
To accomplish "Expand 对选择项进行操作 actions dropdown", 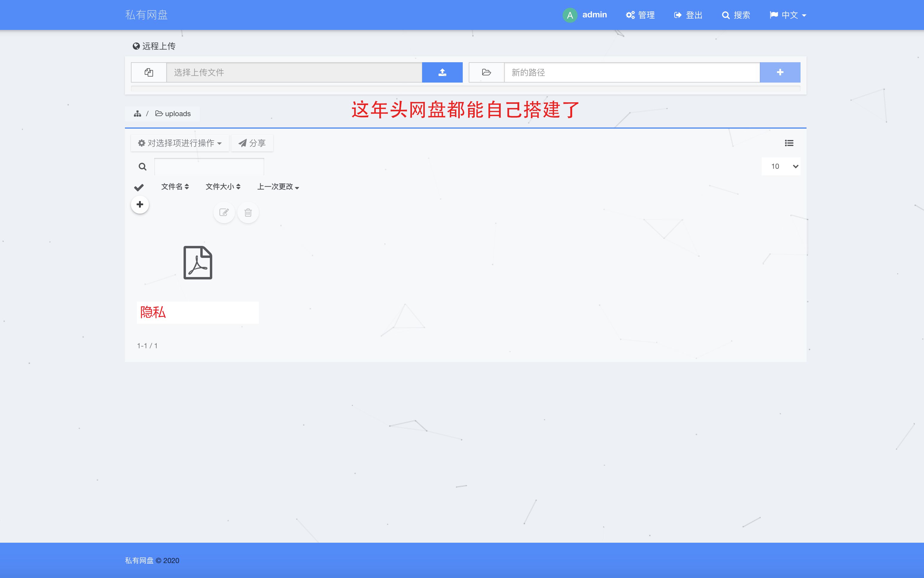I will tap(180, 143).
